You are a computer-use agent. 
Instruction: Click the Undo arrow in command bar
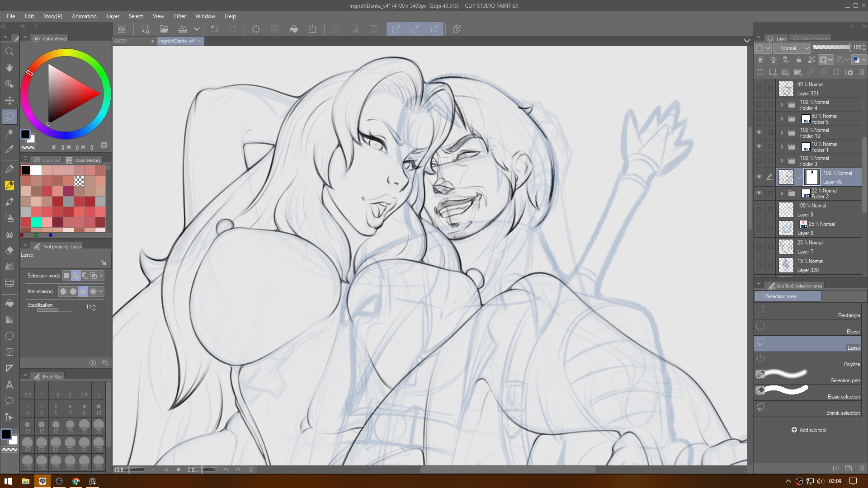pos(214,29)
